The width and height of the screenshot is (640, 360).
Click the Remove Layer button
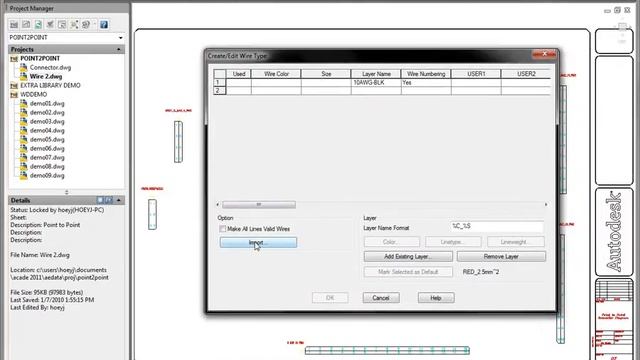pyautogui.click(x=501, y=257)
